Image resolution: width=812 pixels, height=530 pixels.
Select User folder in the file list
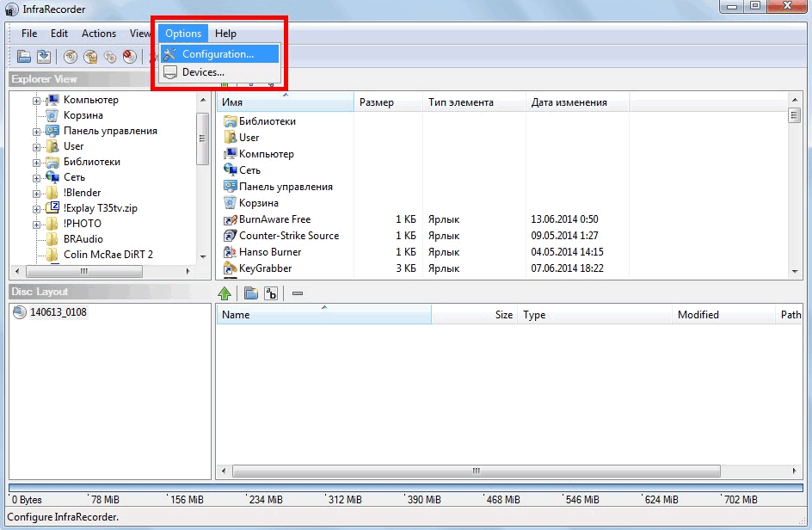(242, 138)
